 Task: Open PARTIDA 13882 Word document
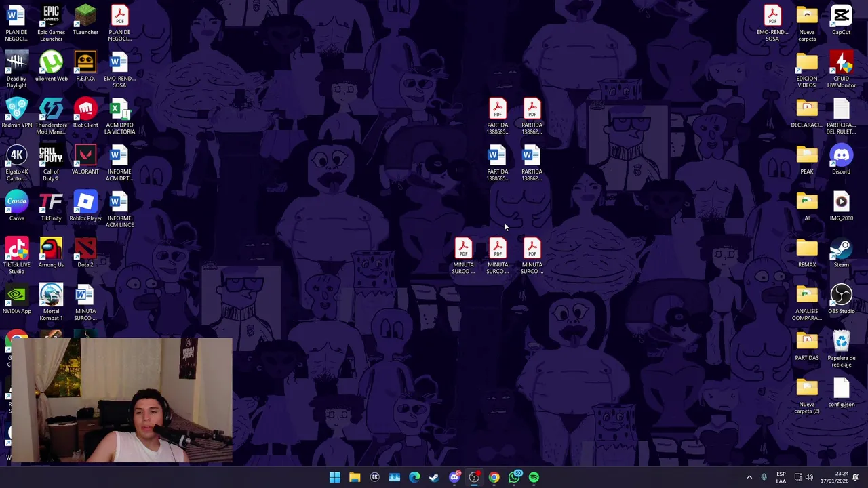point(532,163)
